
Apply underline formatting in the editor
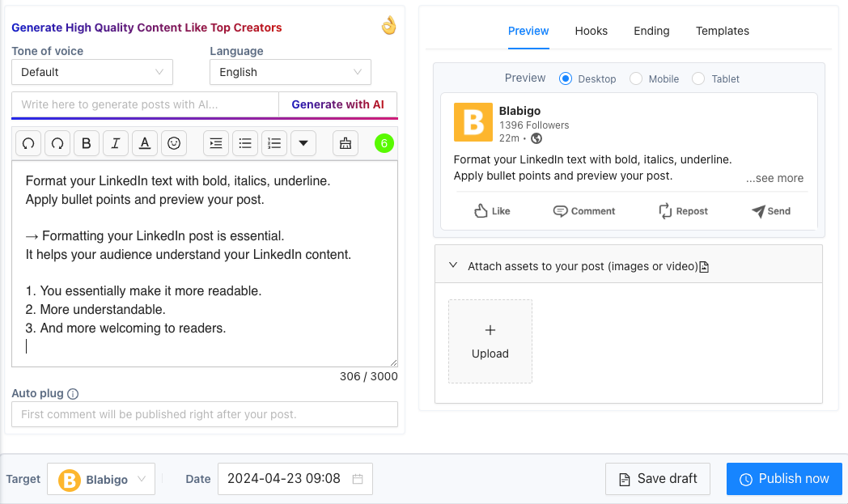pyautogui.click(x=144, y=143)
